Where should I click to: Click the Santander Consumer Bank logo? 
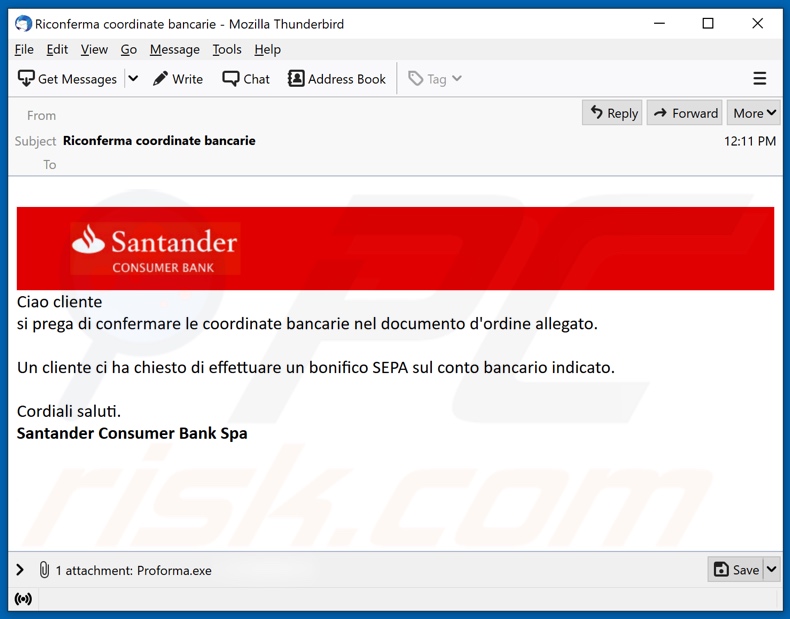click(155, 248)
